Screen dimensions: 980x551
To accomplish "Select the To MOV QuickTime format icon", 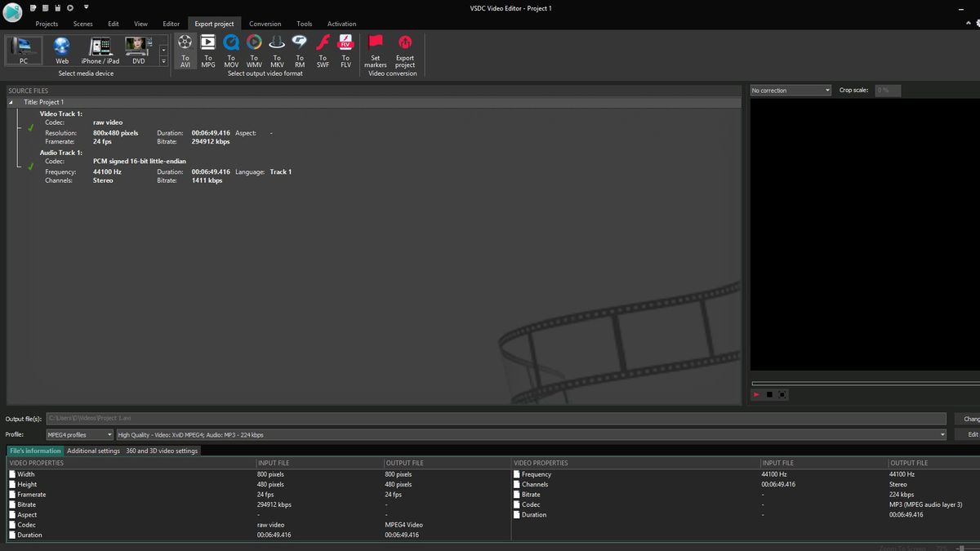I will (230, 49).
